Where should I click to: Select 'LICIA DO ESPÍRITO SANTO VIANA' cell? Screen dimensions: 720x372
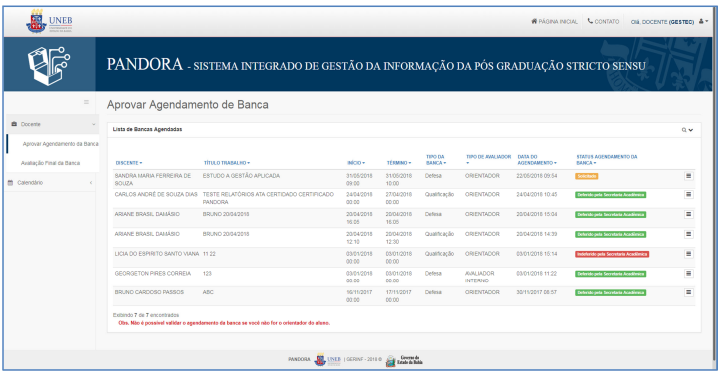(157, 254)
